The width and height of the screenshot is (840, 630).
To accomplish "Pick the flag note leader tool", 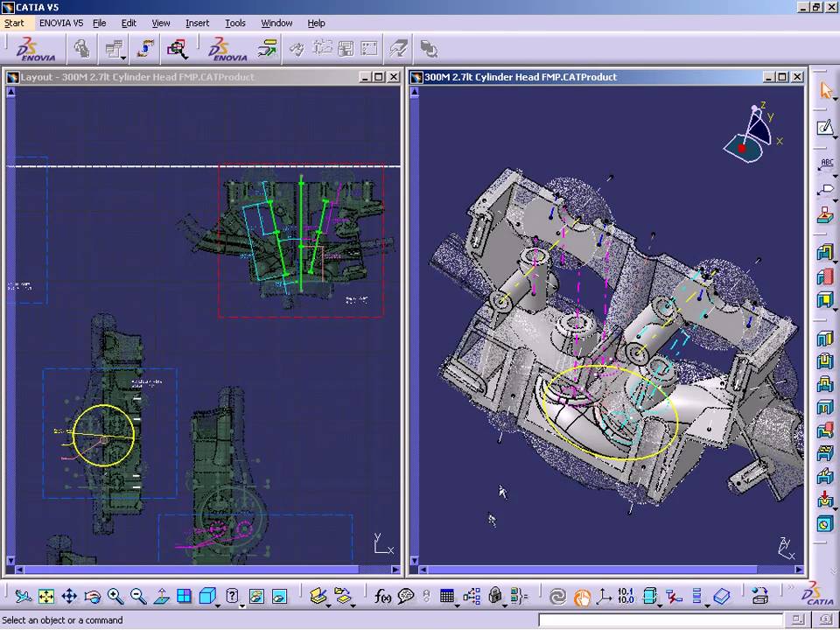I will coord(825,190).
